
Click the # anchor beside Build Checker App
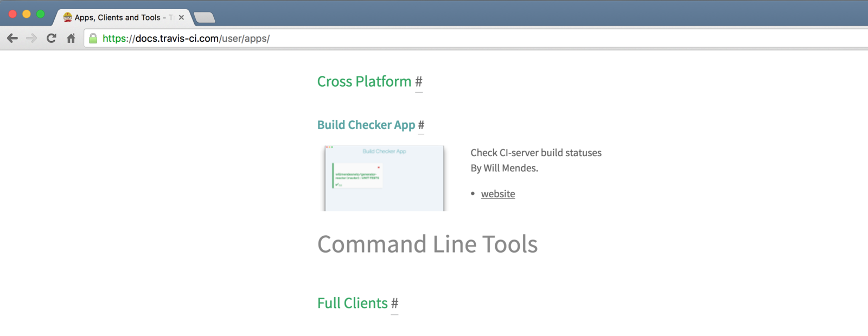point(421,125)
